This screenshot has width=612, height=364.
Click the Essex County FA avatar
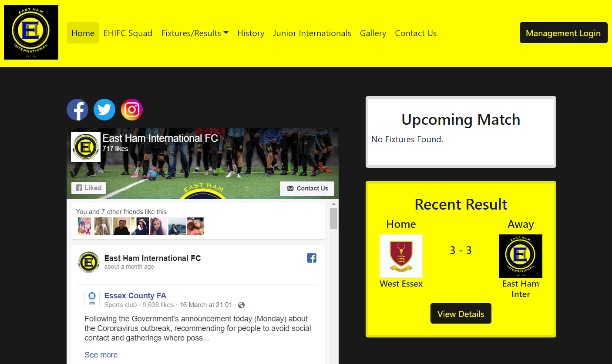click(92, 299)
